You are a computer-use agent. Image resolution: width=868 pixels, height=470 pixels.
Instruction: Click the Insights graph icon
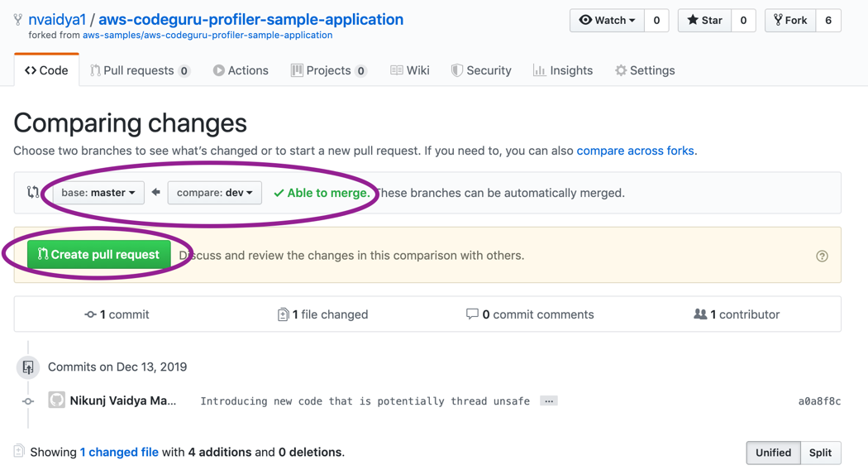click(539, 70)
